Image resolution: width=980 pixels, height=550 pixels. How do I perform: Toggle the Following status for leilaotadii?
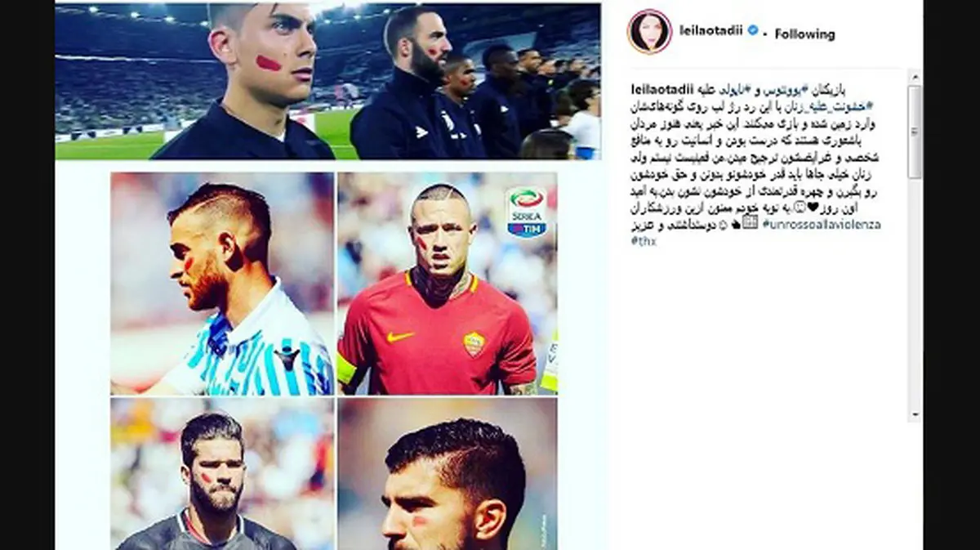point(804,34)
